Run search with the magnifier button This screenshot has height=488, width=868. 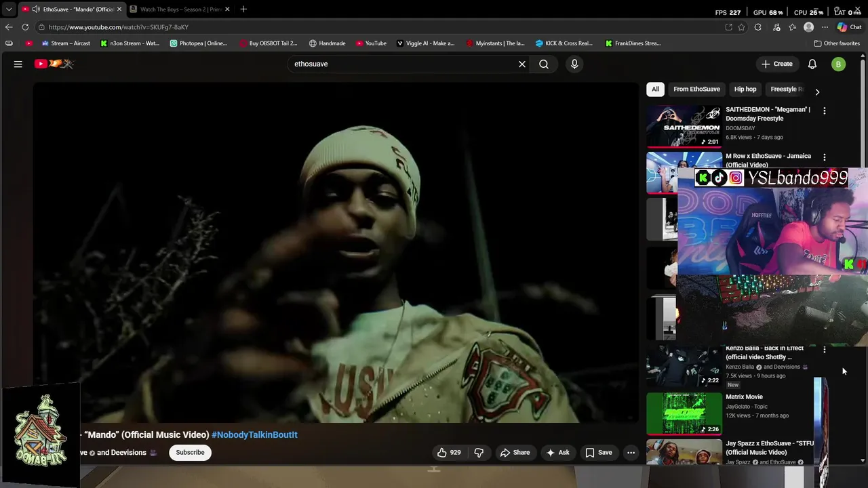point(544,64)
